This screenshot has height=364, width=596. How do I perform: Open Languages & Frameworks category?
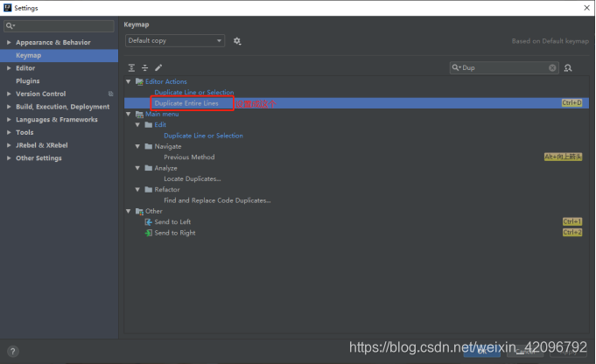point(57,119)
